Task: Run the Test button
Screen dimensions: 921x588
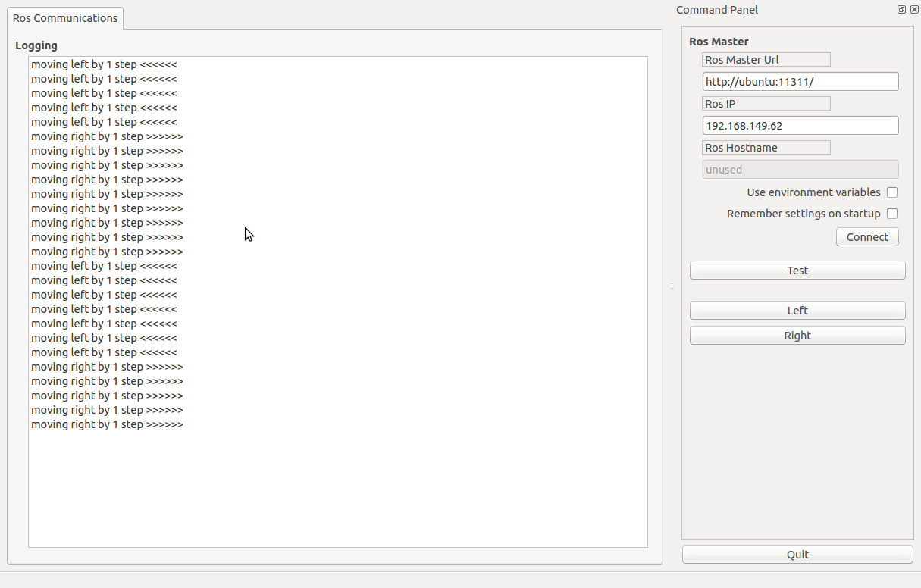Action: [x=797, y=271]
